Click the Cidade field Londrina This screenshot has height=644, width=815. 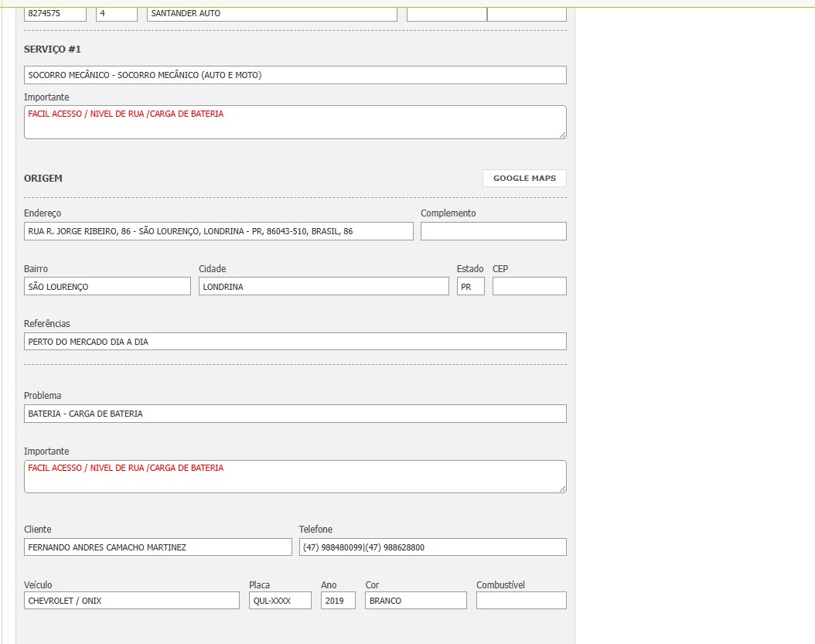point(323,286)
